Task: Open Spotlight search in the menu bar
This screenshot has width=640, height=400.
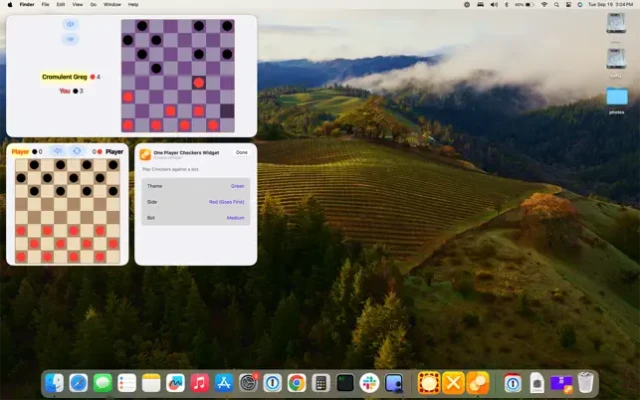Action: 557,4
